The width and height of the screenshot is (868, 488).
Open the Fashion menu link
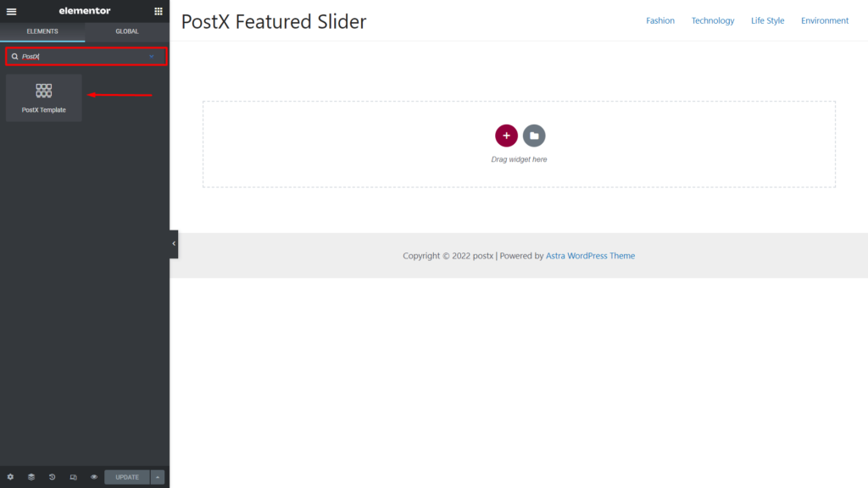pos(659,20)
